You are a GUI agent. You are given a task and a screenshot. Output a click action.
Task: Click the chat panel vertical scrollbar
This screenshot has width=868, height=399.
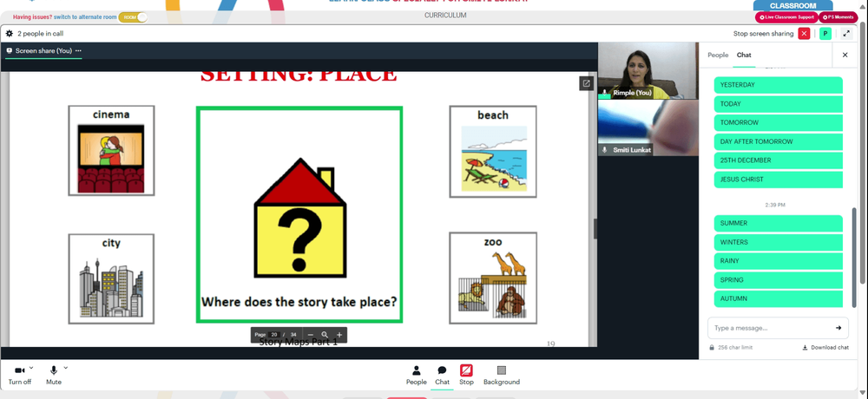(x=854, y=258)
